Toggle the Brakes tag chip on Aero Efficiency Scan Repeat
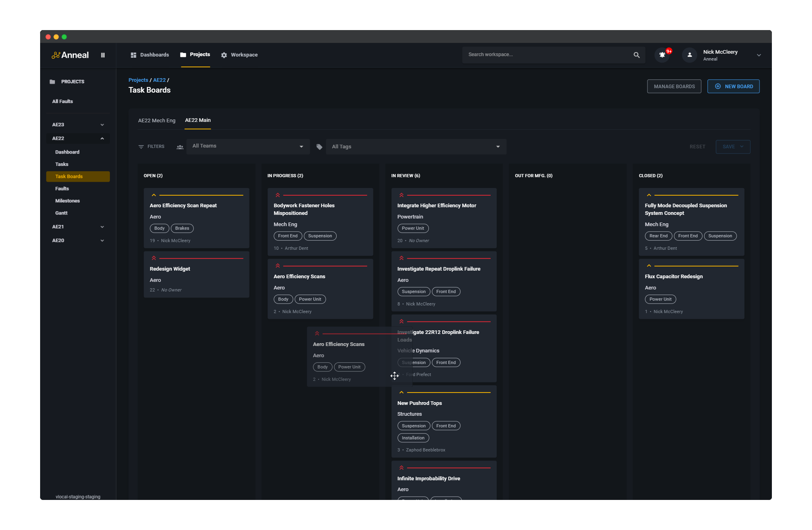The image size is (812, 530). 182,228
